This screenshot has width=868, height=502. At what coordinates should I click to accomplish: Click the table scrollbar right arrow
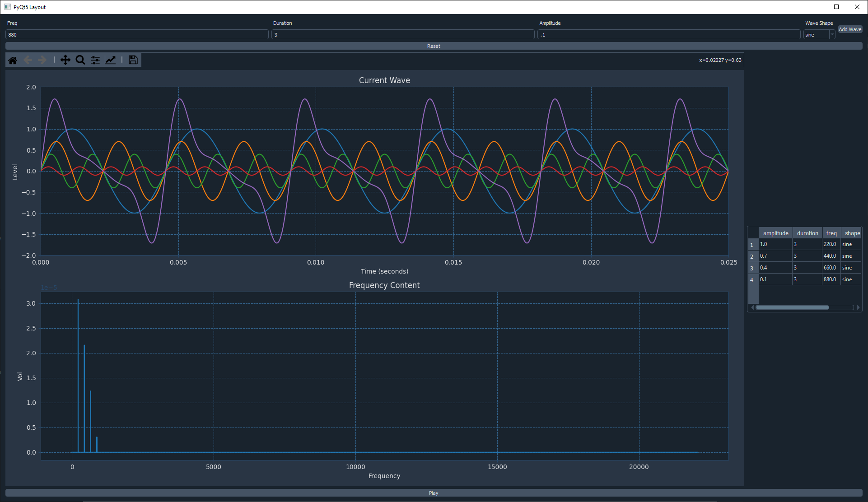858,307
